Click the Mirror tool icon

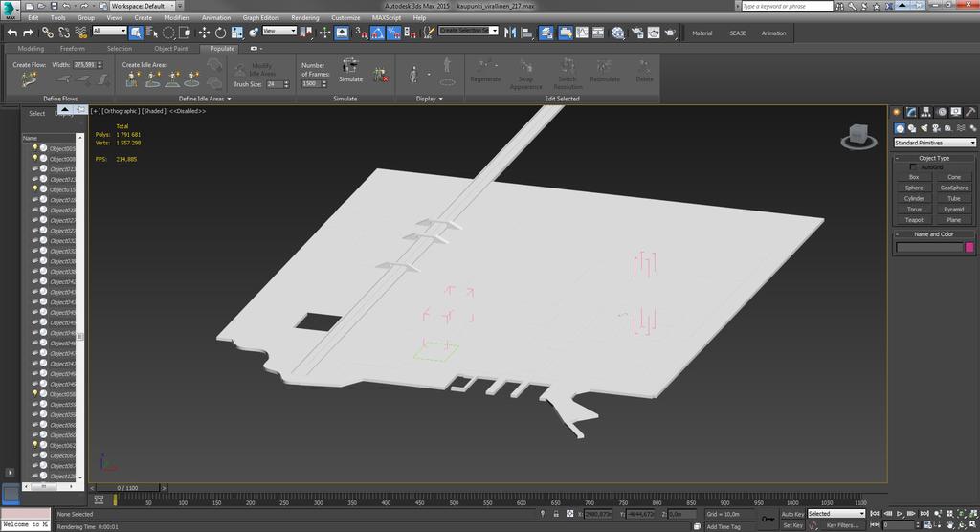pos(510,33)
